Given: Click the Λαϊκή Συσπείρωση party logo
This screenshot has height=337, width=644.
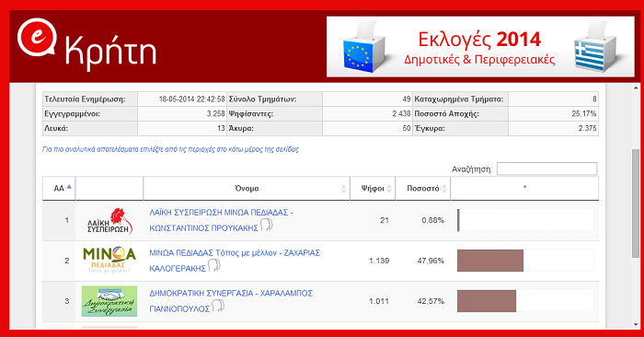Looking at the screenshot, I should [109, 221].
